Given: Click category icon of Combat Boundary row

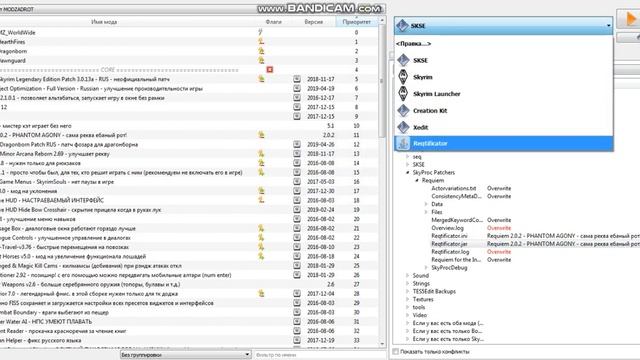Looking at the screenshot, I should pos(297,312).
